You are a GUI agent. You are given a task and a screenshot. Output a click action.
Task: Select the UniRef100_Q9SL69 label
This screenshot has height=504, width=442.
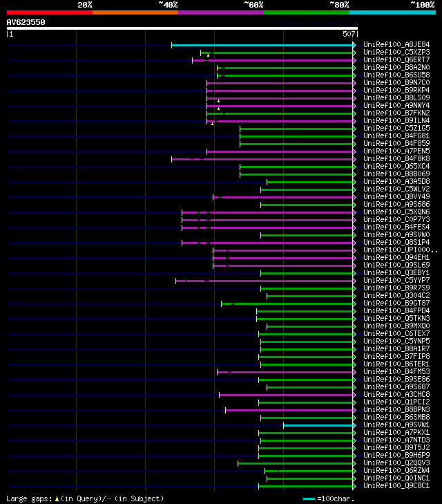click(x=396, y=265)
